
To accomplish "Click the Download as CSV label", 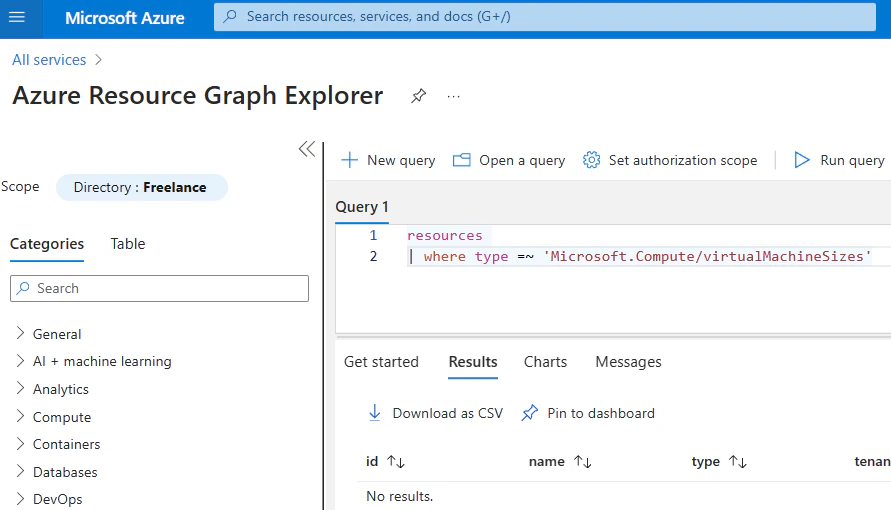I will (447, 413).
